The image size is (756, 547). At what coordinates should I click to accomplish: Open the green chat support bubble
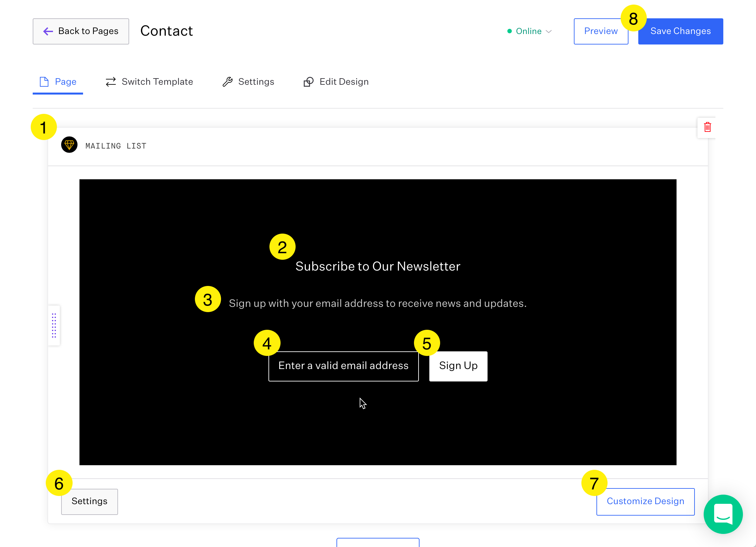click(723, 514)
